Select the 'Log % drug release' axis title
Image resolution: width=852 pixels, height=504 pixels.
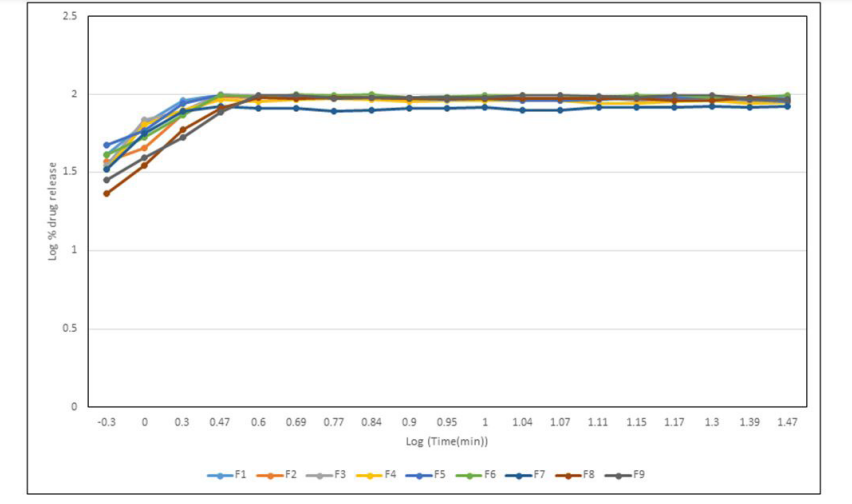(x=53, y=211)
